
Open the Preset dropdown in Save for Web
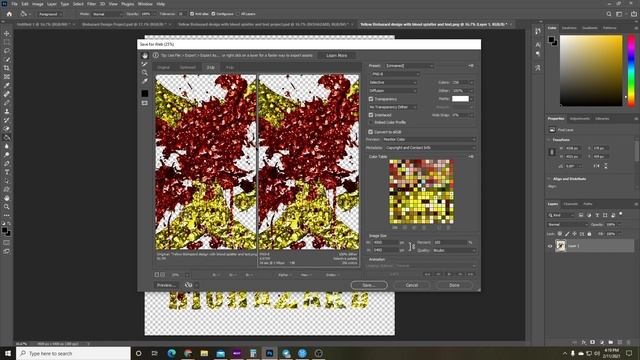tap(409, 66)
